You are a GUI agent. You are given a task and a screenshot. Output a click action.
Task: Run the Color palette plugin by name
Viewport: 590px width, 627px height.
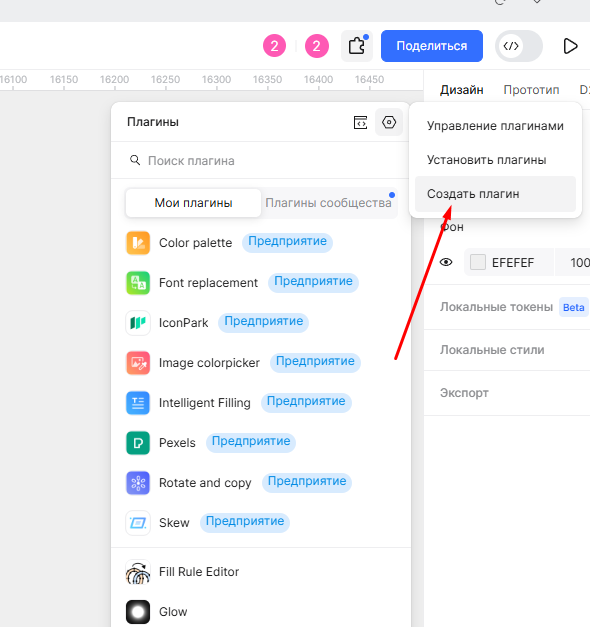(196, 243)
